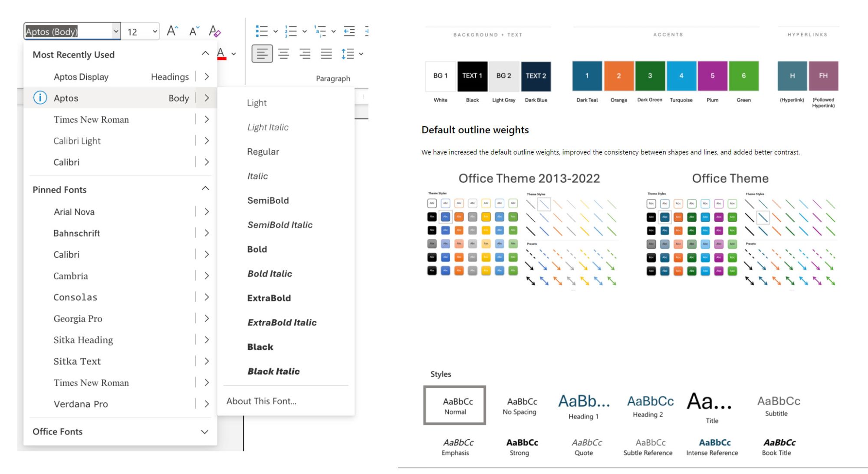This screenshot has height=474, width=868.
Task: Click the Clear All Formatting icon
Action: (215, 31)
